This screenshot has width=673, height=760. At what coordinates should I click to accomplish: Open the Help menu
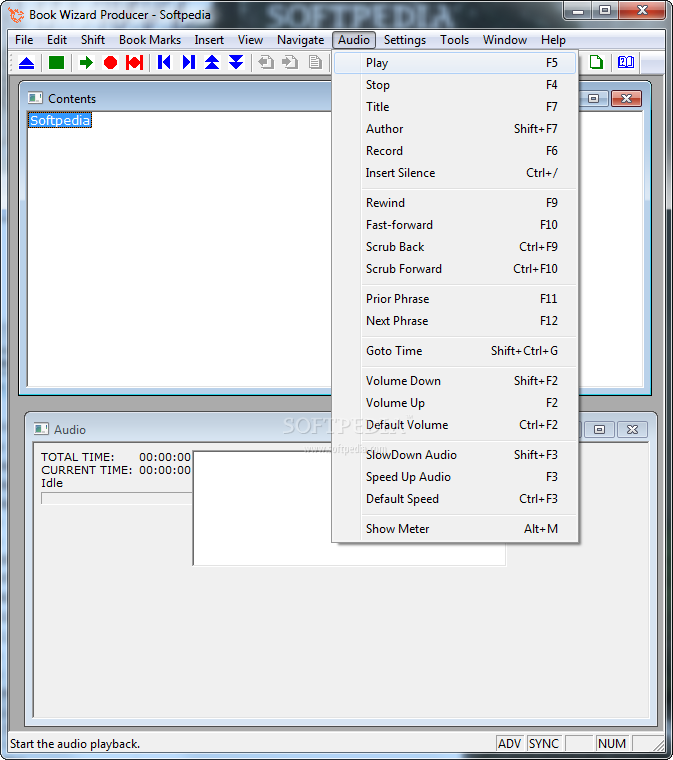(553, 40)
